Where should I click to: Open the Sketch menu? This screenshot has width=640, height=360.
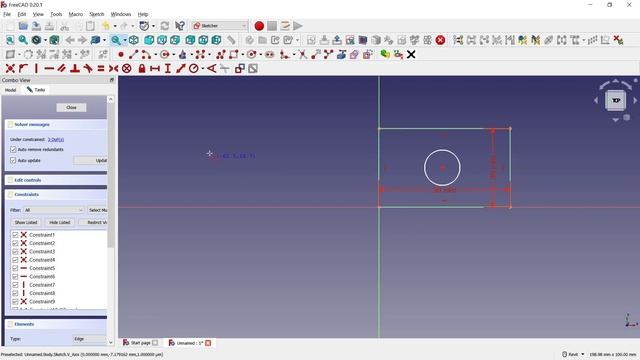(x=97, y=14)
